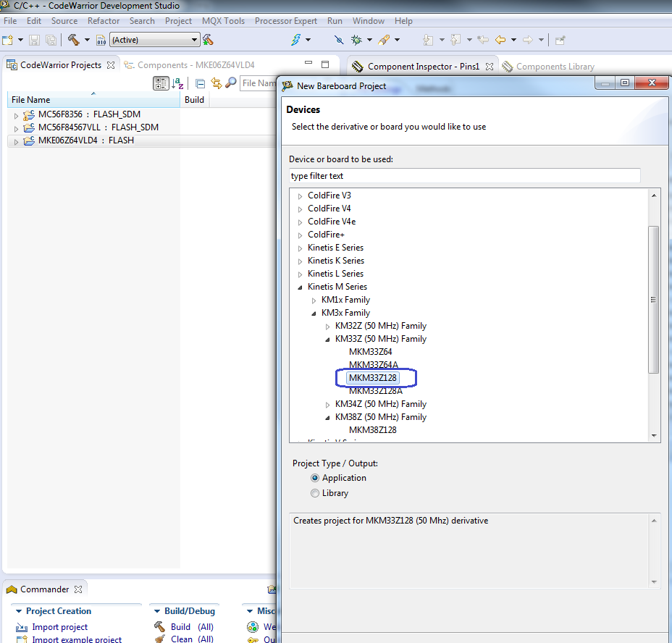
Task: Click Clean (All) link in Commander
Action: [x=192, y=639]
